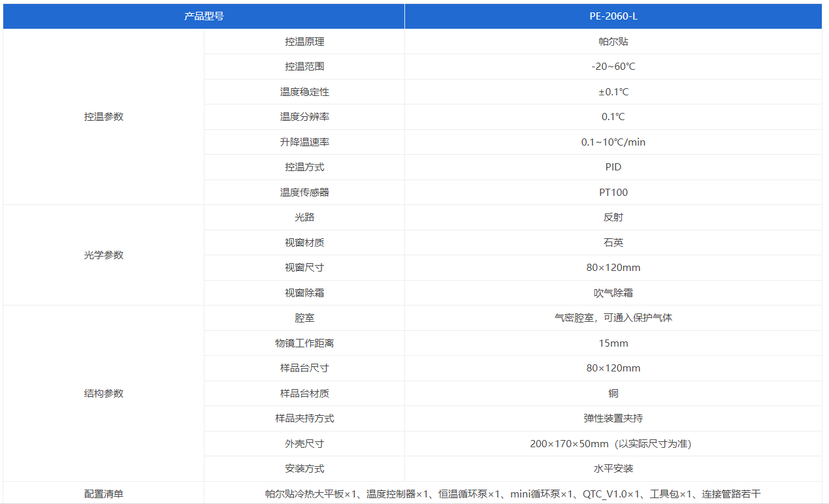Screen dimensions: 829x504
Task: Select the 控温参数 category cell
Action: pyautogui.click(x=103, y=117)
